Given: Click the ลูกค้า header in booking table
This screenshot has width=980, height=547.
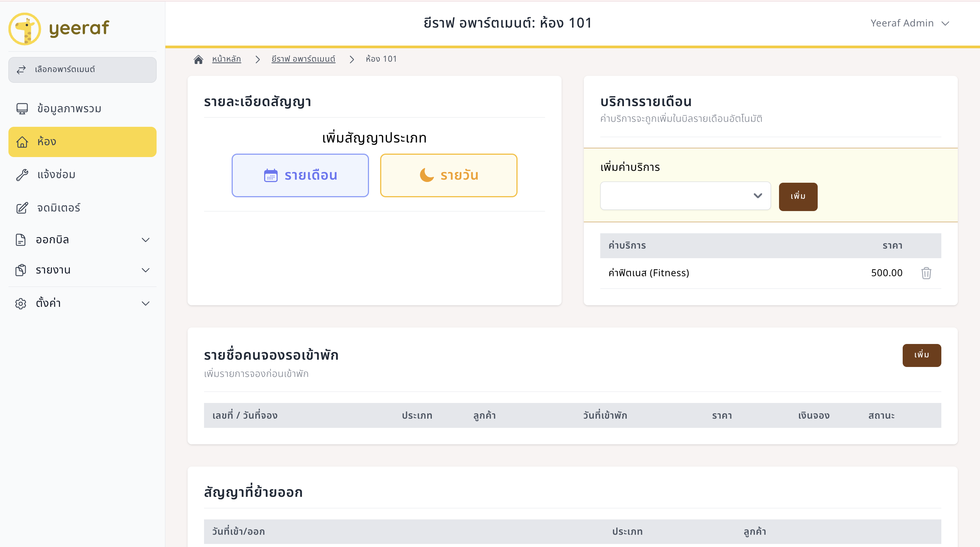Looking at the screenshot, I should point(485,416).
